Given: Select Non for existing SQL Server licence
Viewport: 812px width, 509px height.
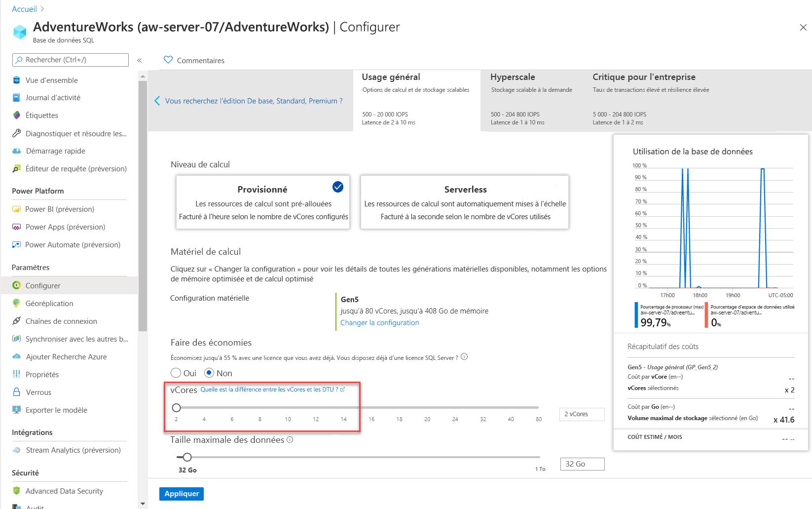Looking at the screenshot, I should 209,373.
